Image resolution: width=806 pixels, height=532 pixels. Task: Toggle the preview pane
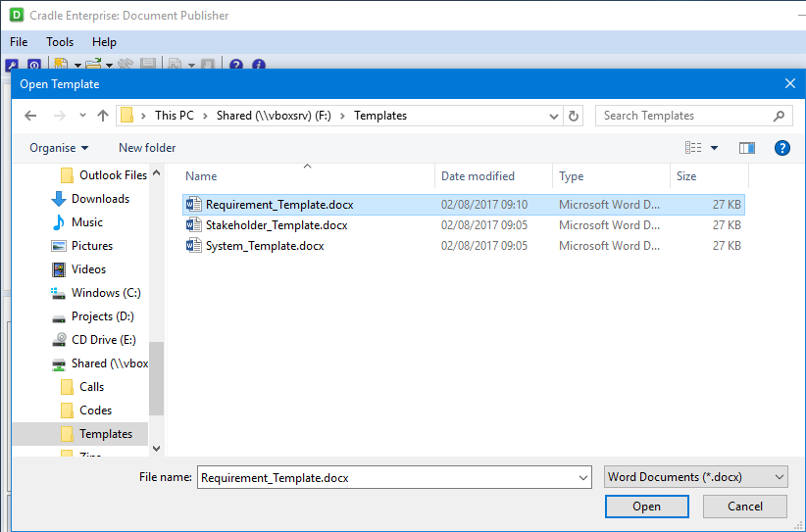click(747, 148)
